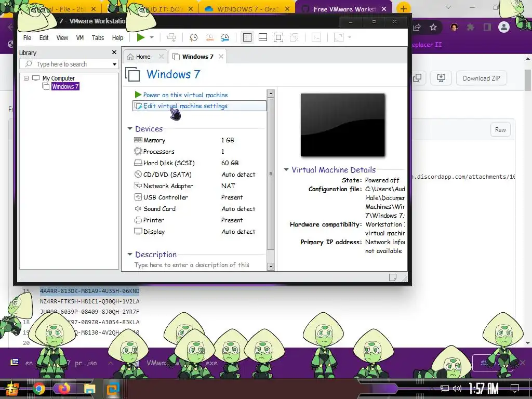Image resolution: width=532 pixels, height=399 pixels.
Task: Switch to the Windows 7 tab
Action: (197, 57)
